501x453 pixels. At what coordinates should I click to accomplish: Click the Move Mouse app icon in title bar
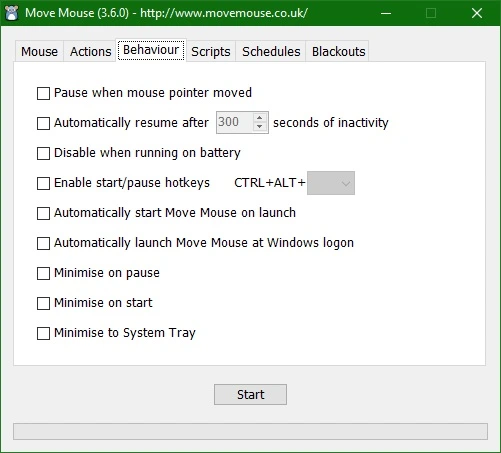coord(12,13)
